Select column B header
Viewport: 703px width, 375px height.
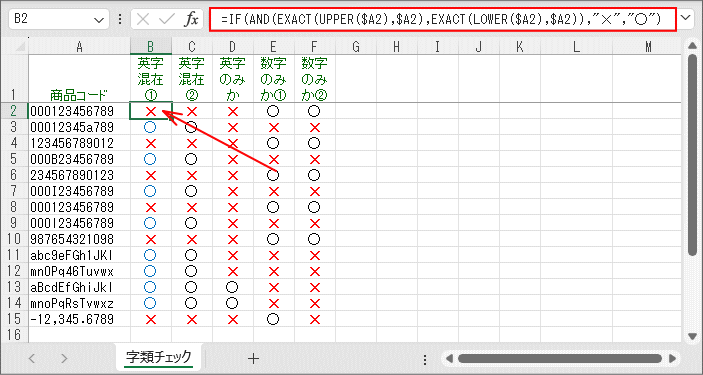pos(151,47)
